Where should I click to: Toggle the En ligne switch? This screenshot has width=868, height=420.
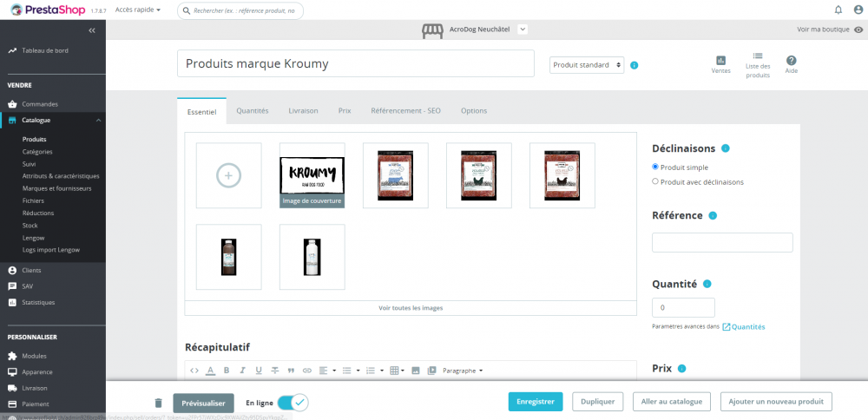[x=293, y=403]
